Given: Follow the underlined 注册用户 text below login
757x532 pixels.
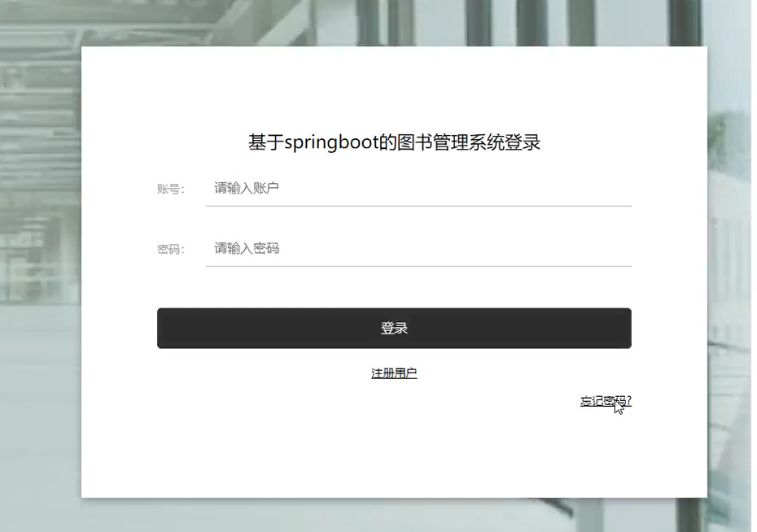Looking at the screenshot, I should pyautogui.click(x=394, y=373).
